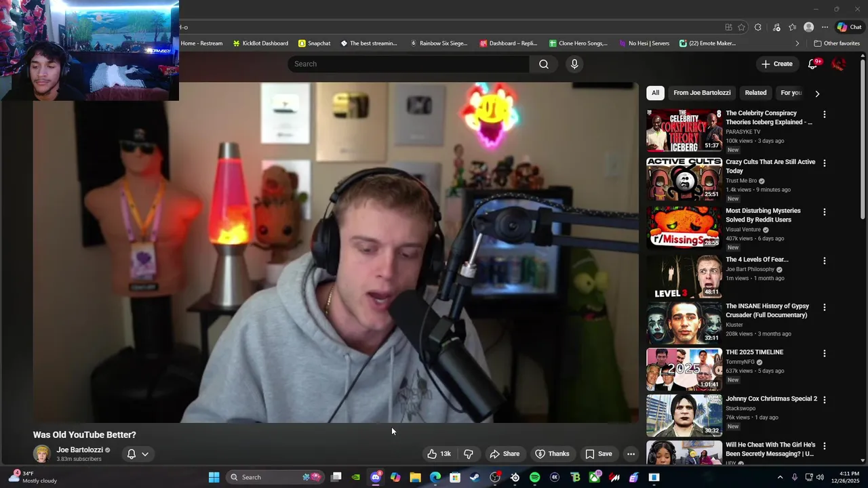Viewport: 868px width, 488px height.
Task: Open more actions for the video
Action: 631,454
